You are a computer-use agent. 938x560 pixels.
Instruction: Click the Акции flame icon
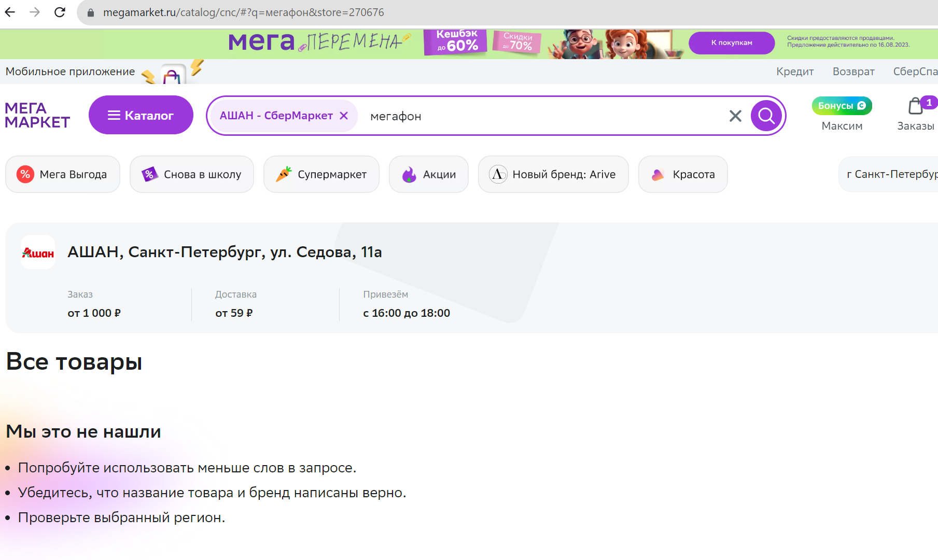coord(409,174)
